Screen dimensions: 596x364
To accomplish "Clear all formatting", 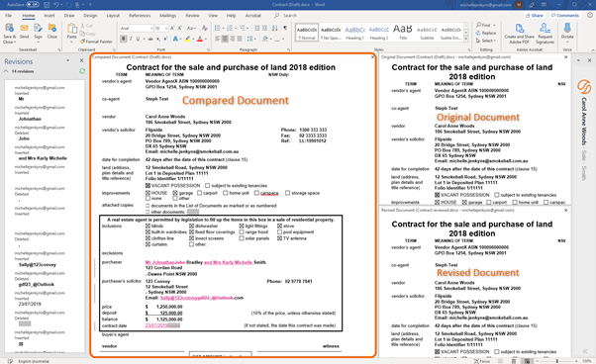I will [205, 28].
